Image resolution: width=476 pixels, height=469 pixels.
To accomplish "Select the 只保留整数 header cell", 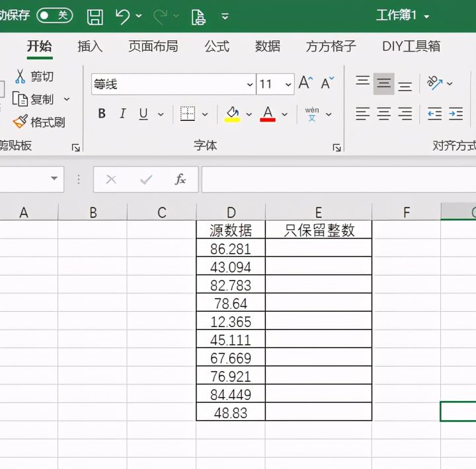I will 319,230.
